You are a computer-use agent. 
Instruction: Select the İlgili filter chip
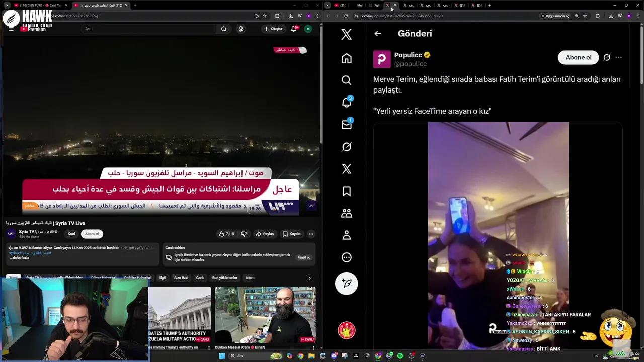click(x=163, y=278)
